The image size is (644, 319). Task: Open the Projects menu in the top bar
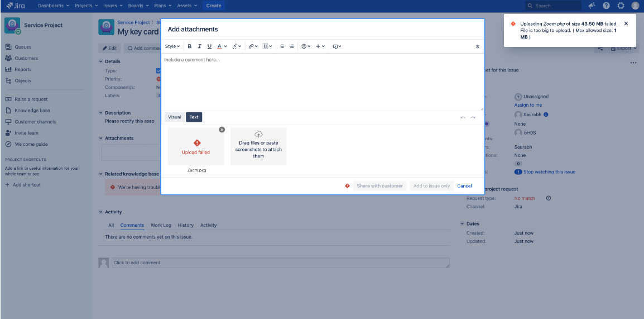(x=85, y=6)
